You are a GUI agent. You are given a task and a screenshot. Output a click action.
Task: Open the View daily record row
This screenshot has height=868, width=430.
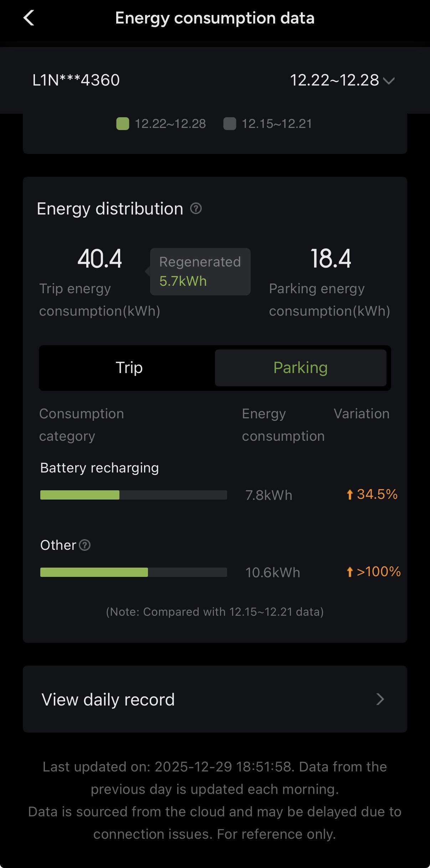click(215, 699)
